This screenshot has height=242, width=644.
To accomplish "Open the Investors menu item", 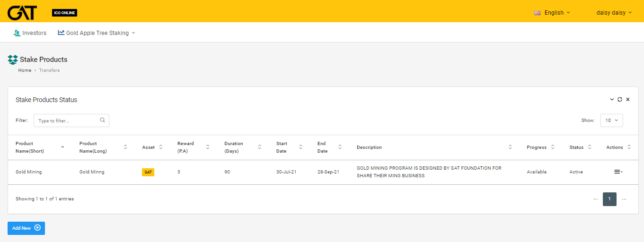I will point(30,33).
